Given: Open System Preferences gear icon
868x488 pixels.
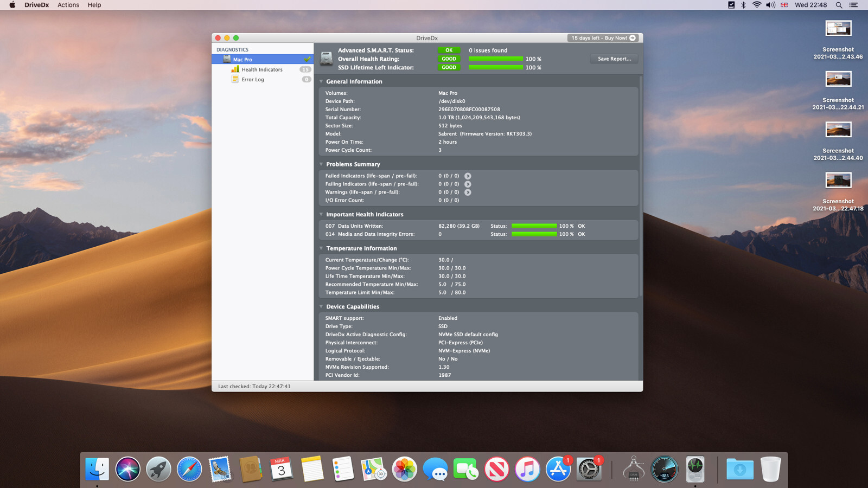Looking at the screenshot, I should click(589, 469).
